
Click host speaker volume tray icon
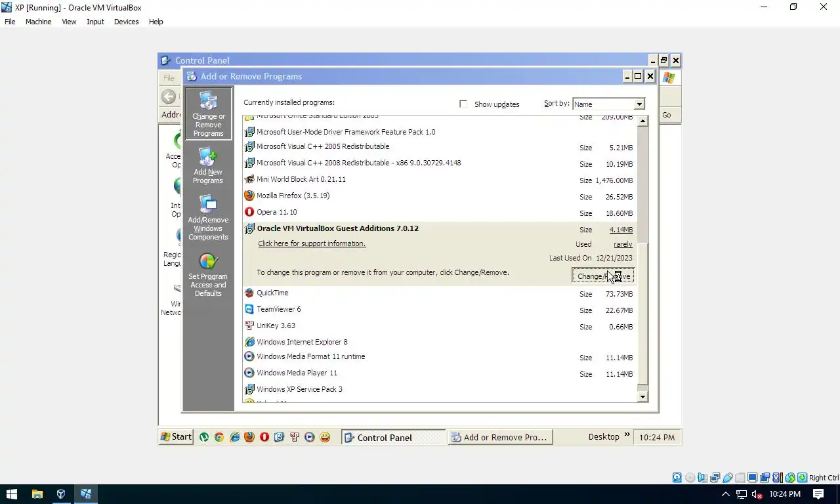(x=757, y=494)
